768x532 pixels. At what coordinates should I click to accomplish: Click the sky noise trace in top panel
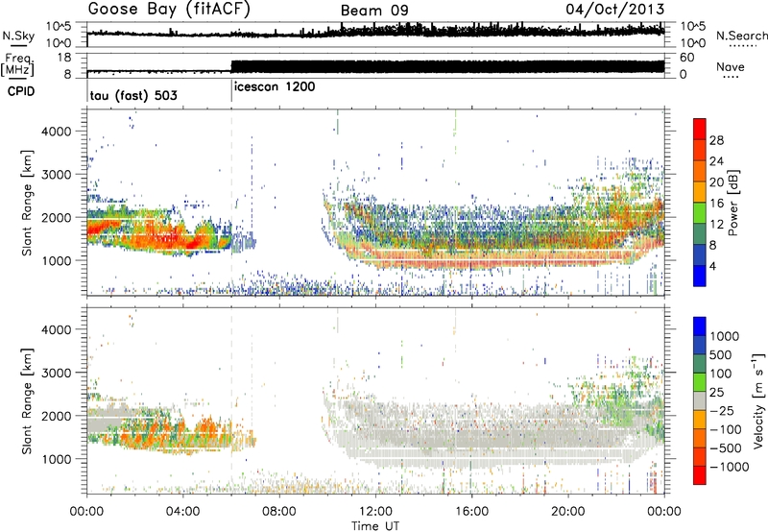(375, 32)
